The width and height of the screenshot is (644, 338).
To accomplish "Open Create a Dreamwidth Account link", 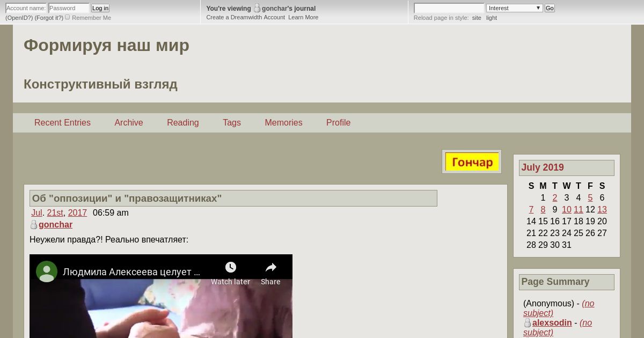I will (245, 17).
